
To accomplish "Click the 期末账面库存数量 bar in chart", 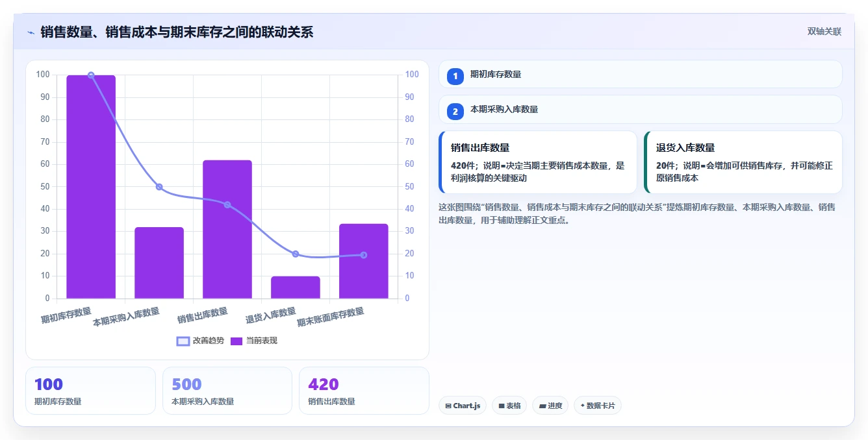I will click(x=364, y=261).
